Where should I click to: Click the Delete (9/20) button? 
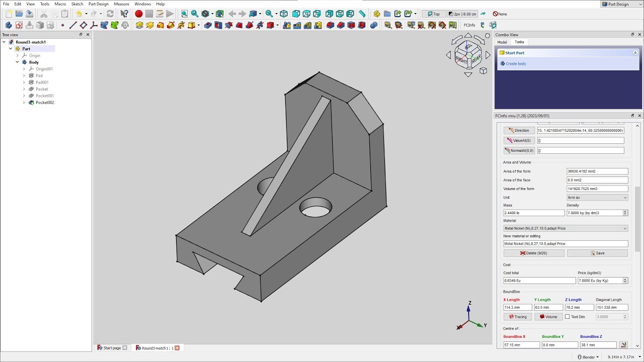pos(534,253)
